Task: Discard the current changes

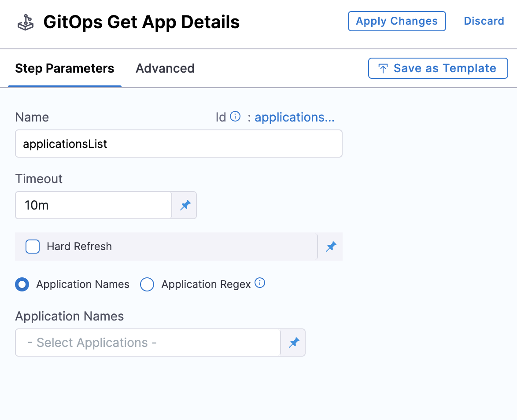Action: tap(484, 21)
